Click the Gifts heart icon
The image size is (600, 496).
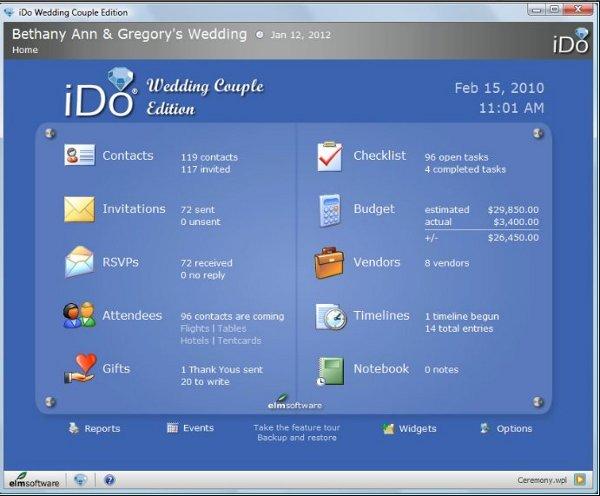[78, 369]
